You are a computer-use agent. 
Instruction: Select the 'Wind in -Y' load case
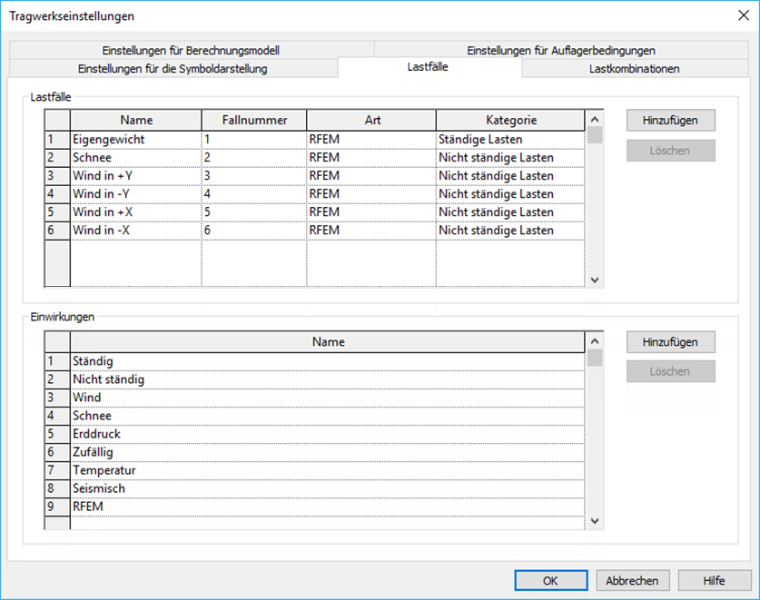pyautogui.click(x=136, y=194)
